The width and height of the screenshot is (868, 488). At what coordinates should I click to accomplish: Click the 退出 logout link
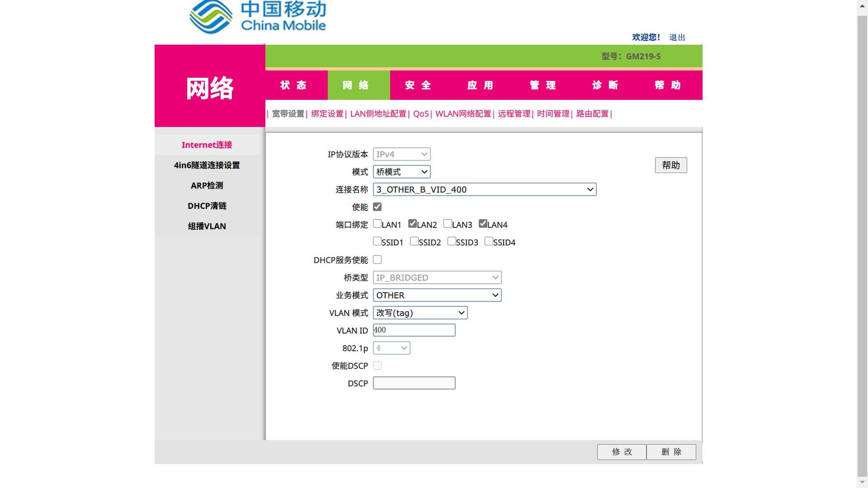click(x=677, y=38)
